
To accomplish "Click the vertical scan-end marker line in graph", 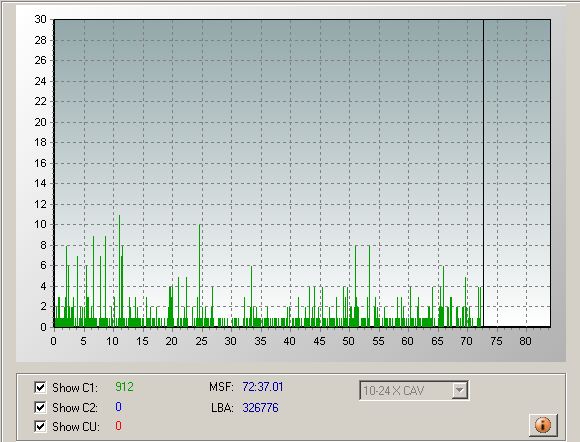I will [x=483, y=173].
